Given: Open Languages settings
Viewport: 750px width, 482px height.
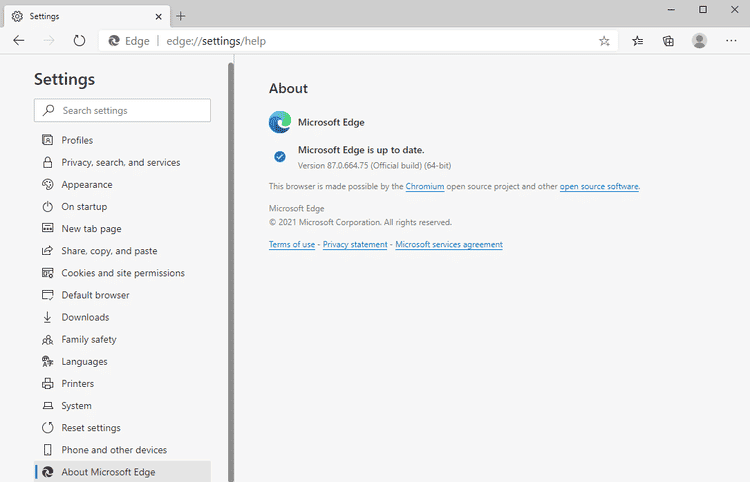Looking at the screenshot, I should [x=122, y=362].
